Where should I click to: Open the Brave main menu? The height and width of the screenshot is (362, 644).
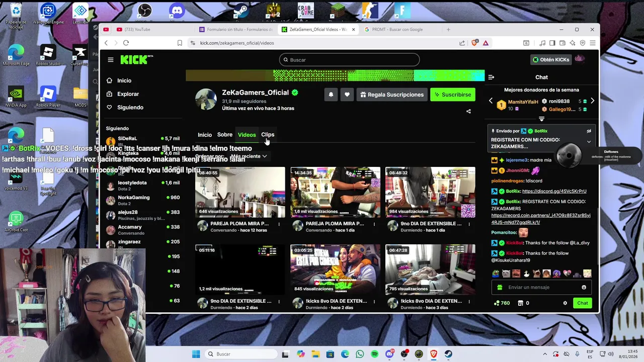click(593, 43)
